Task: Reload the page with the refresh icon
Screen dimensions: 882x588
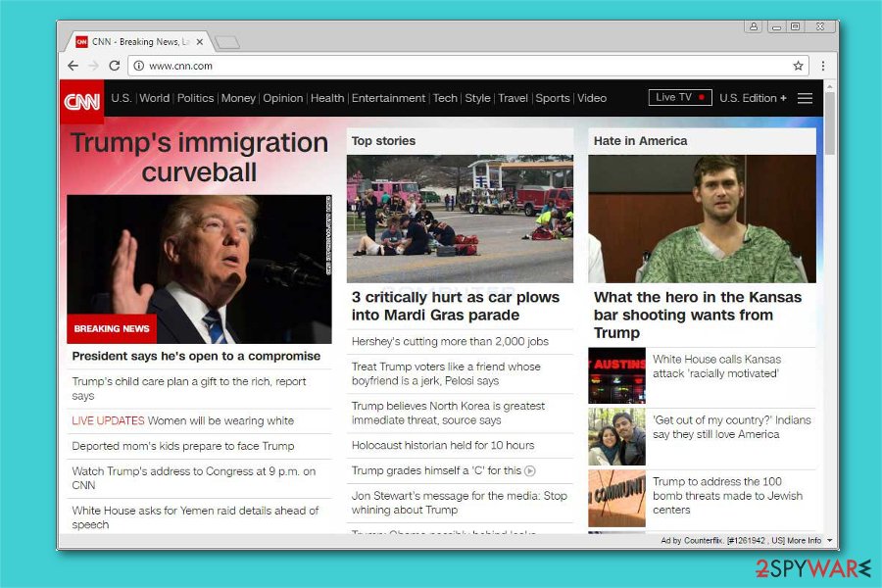Action: point(115,66)
